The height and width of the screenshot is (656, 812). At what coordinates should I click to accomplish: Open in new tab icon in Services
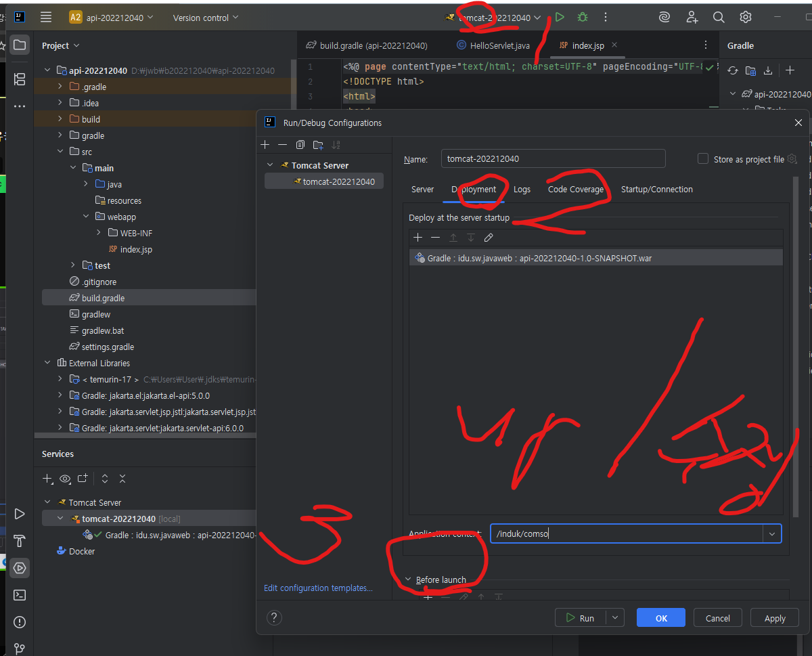[83, 479]
